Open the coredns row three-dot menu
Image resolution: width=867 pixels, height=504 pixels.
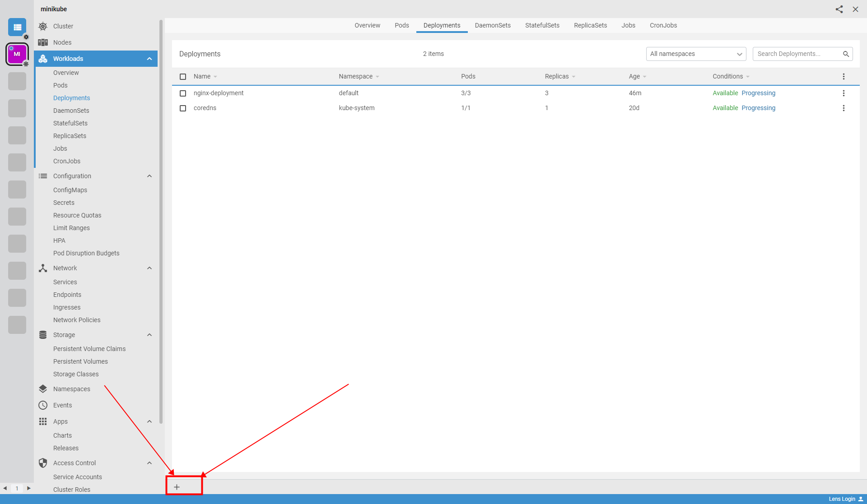tap(843, 108)
